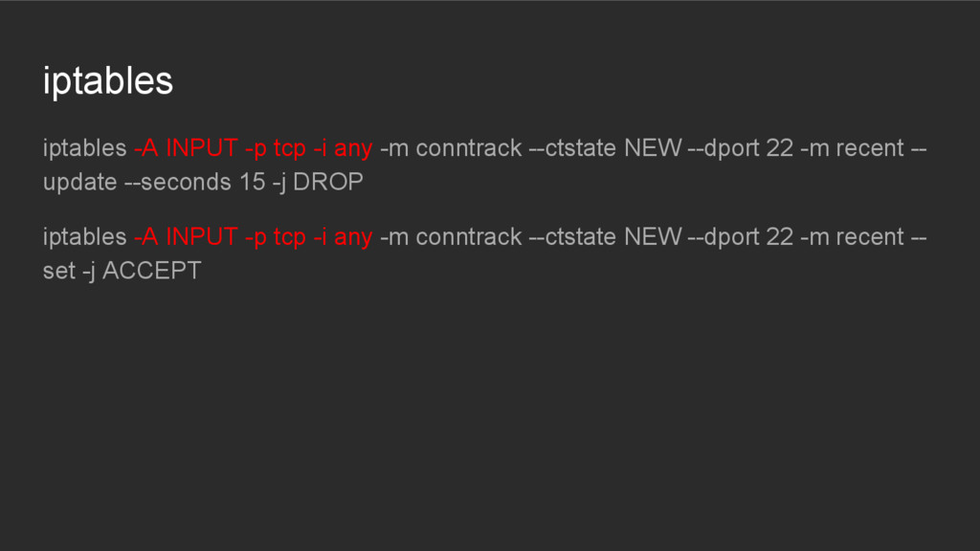Select "--ctstate NEW" in the second command

[x=605, y=237]
